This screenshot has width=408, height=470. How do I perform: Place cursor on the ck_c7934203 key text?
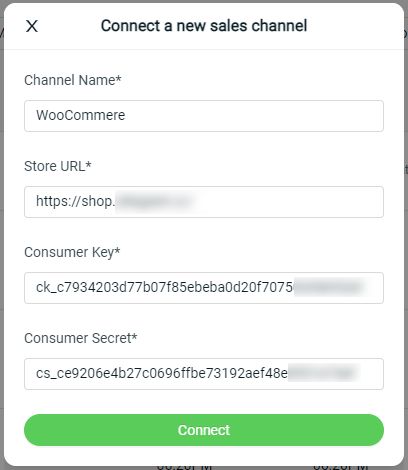click(x=164, y=287)
